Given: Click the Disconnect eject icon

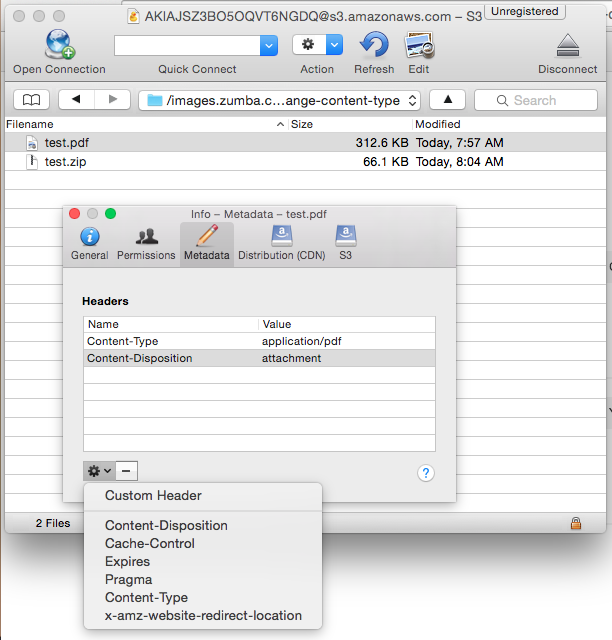Looking at the screenshot, I should (567, 46).
